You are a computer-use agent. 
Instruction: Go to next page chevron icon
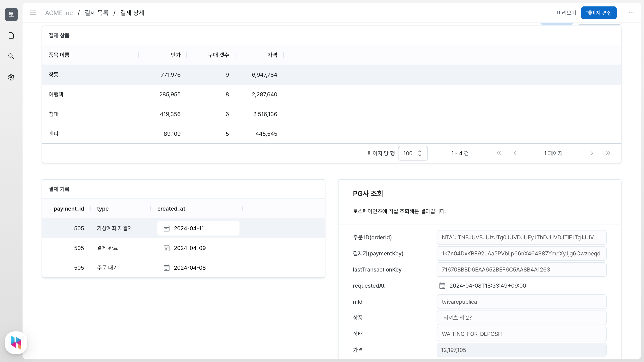pyautogui.click(x=592, y=153)
